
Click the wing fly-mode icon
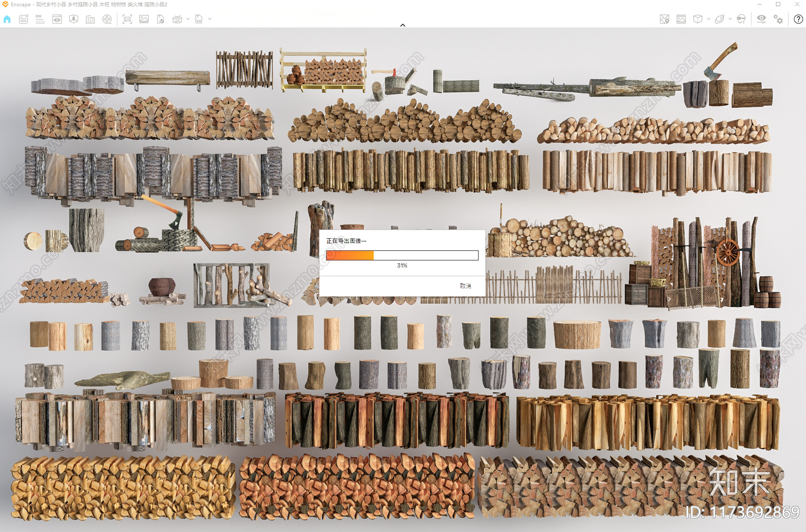[719, 19]
